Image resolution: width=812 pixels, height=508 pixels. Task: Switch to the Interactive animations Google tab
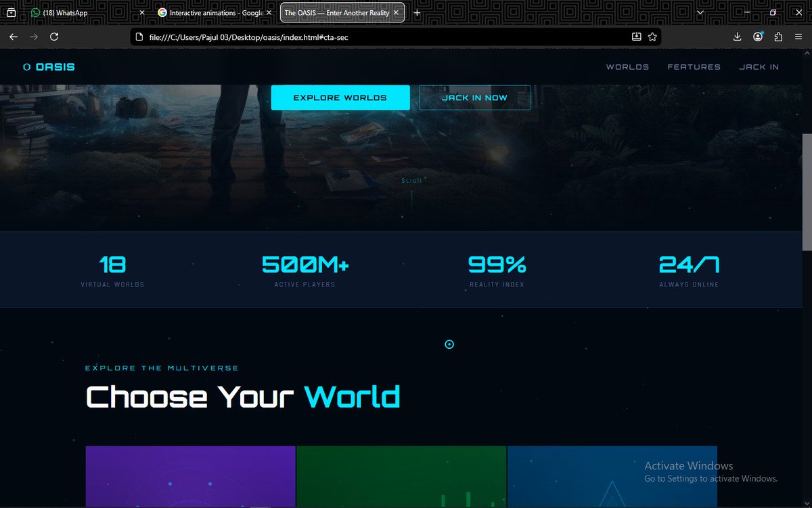pyautogui.click(x=215, y=13)
